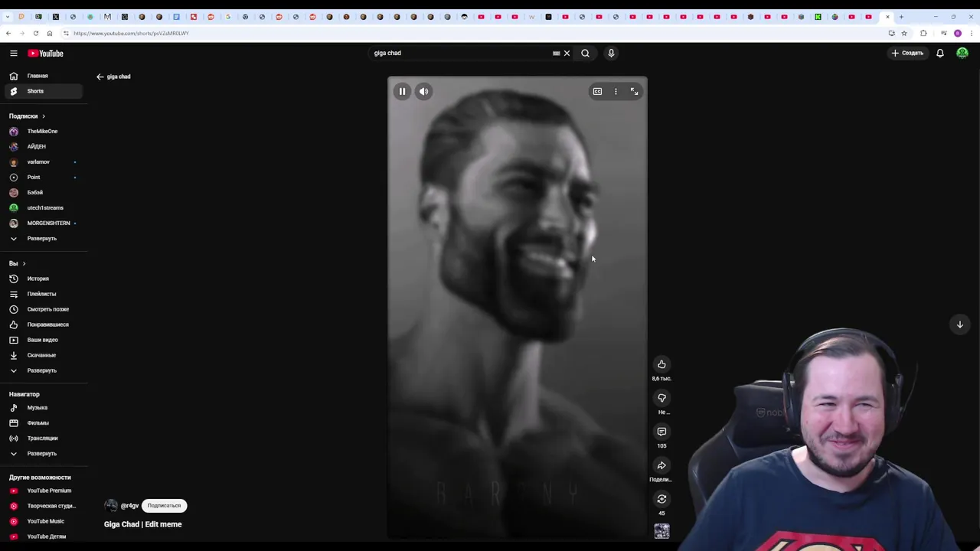This screenshot has height=551, width=980.
Task: Open Смотреть позже list
Action: [43, 309]
